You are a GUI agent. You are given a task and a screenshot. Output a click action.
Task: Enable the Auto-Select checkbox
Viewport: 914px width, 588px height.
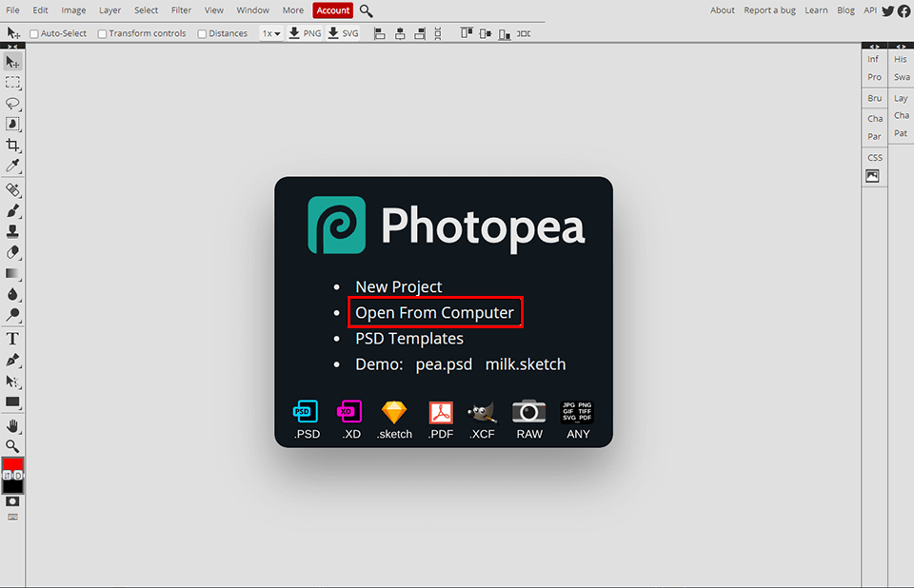34,32
